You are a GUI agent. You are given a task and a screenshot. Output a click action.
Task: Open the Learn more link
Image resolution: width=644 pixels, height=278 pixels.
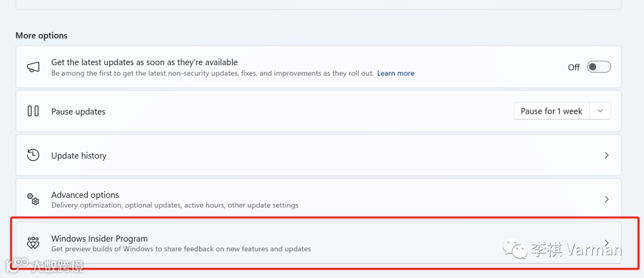click(x=395, y=73)
